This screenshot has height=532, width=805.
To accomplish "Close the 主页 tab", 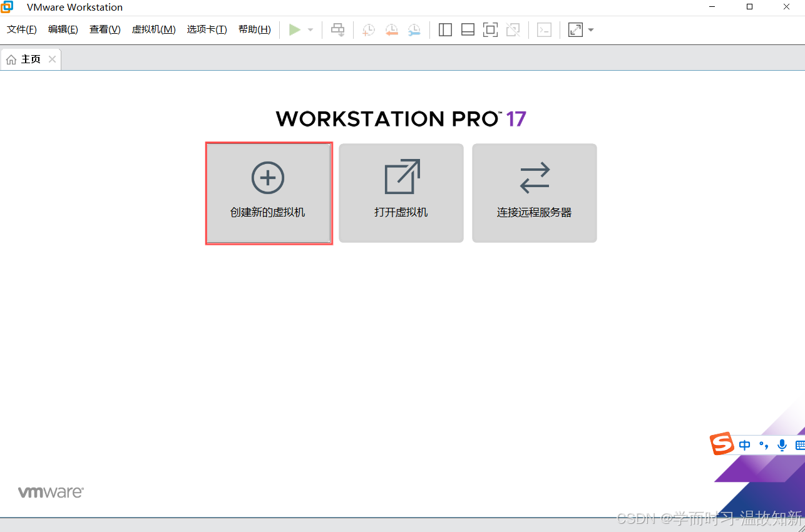I will click(x=53, y=59).
